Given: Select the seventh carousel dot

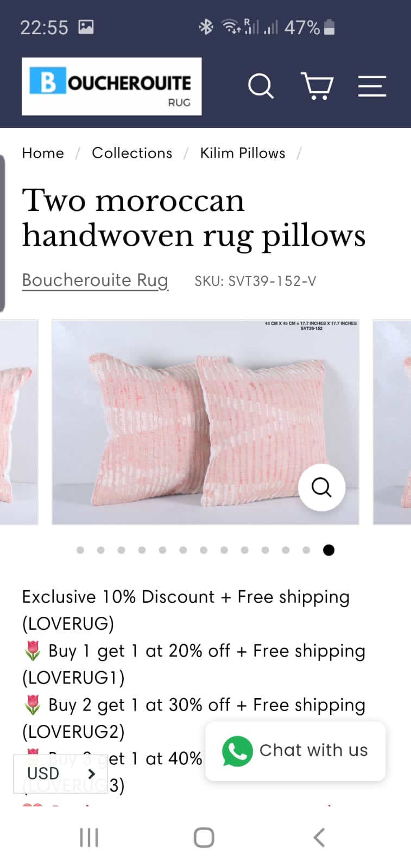Looking at the screenshot, I should pyautogui.click(x=204, y=550).
